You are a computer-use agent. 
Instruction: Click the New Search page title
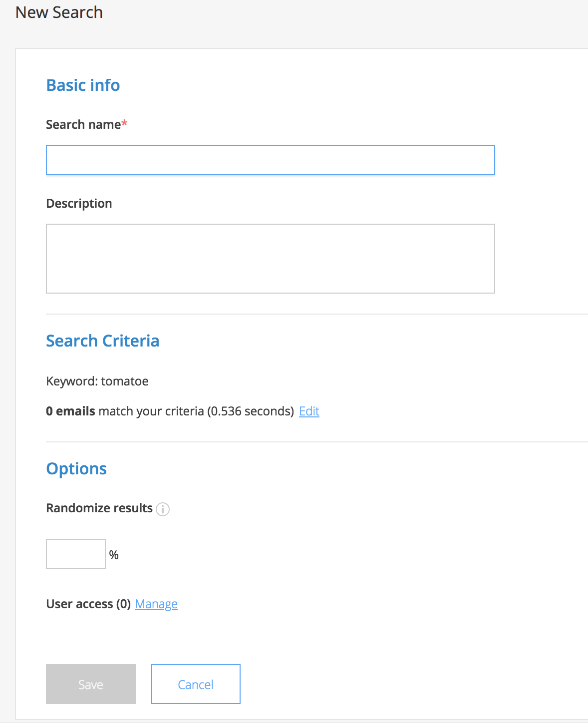point(59,12)
